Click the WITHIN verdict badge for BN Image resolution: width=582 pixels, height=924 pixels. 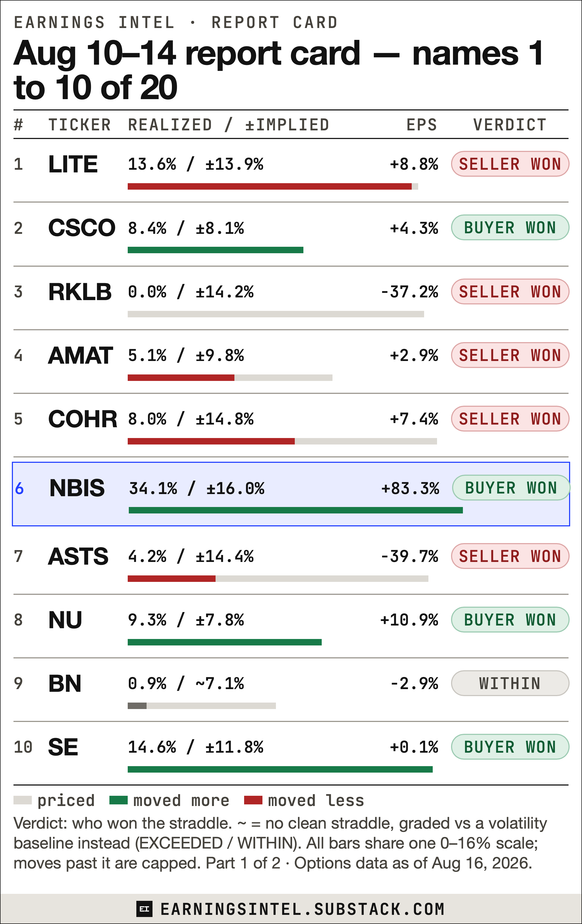[x=510, y=683]
